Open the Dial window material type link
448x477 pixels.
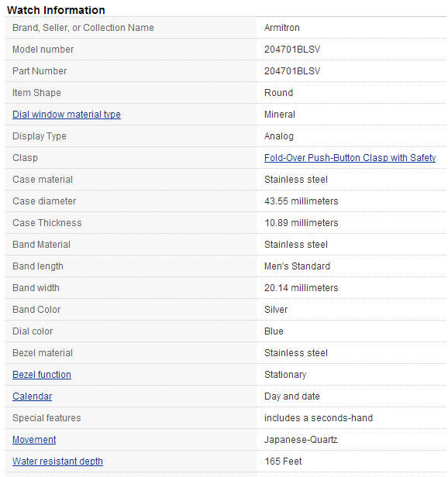tap(67, 115)
